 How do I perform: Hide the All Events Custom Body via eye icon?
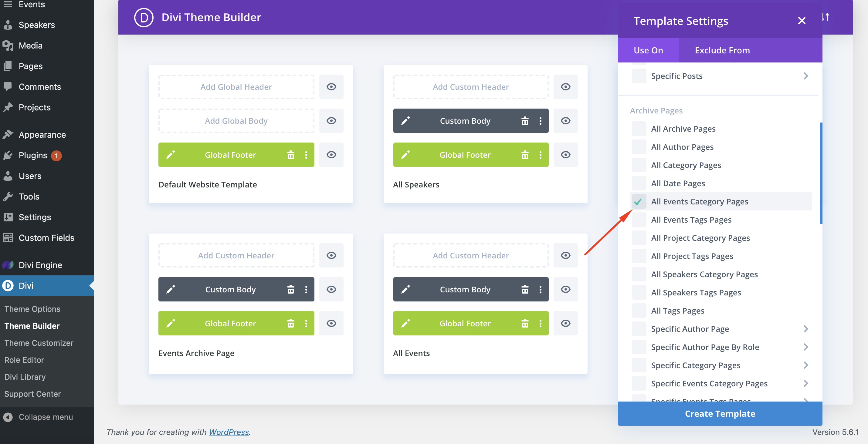point(566,290)
